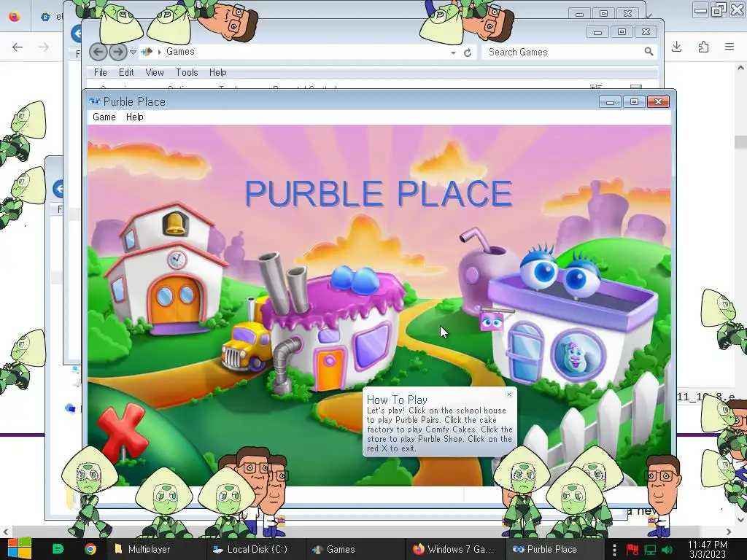This screenshot has width=747, height=560.
Task: Click the cake factory to play Comfy Cakes
Action: click(333, 329)
